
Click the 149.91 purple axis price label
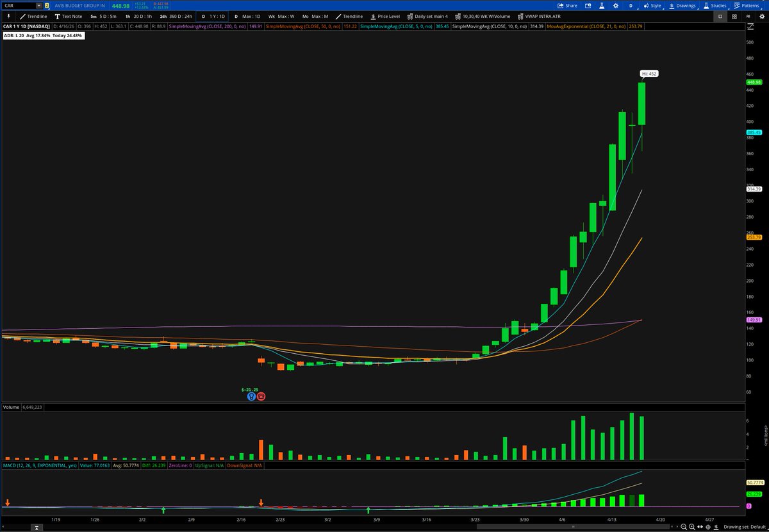coord(754,320)
